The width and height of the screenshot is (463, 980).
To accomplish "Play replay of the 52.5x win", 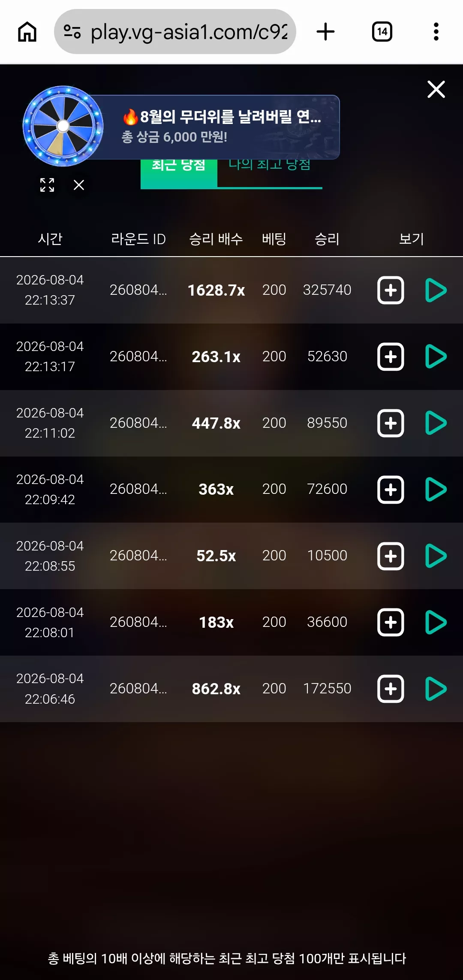I will click(x=436, y=556).
